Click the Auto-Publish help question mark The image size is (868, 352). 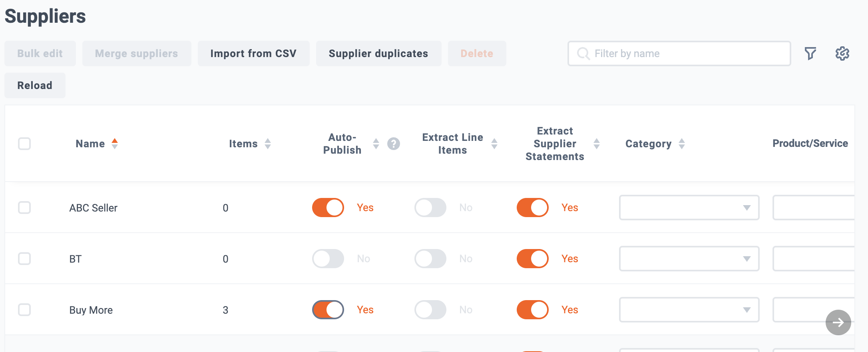click(x=394, y=144)
